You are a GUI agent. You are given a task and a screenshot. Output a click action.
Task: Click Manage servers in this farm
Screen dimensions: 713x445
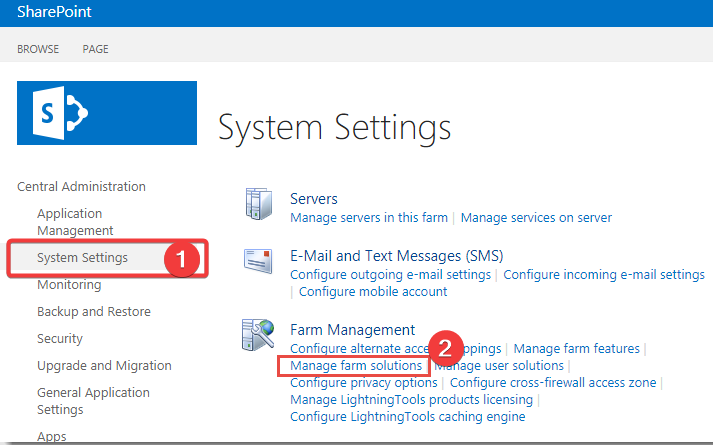pyautogui.click(x=369, y=217)
